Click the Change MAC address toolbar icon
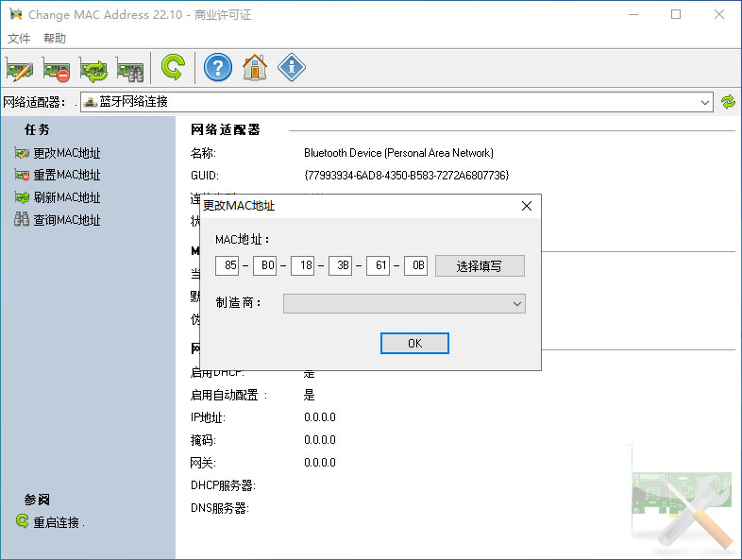The height and width of the screenshot is (560, 742). pos(20,69)
